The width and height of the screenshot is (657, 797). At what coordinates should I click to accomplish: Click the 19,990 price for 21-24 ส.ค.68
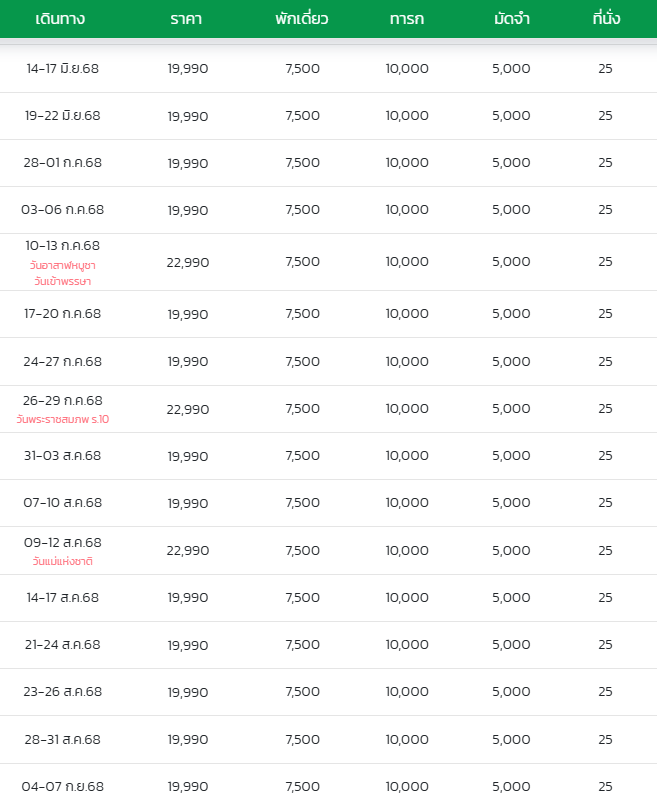tap(188, 646)
